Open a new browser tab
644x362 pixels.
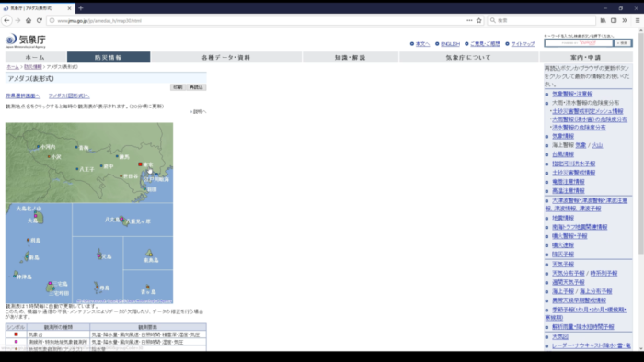(81, 7)
